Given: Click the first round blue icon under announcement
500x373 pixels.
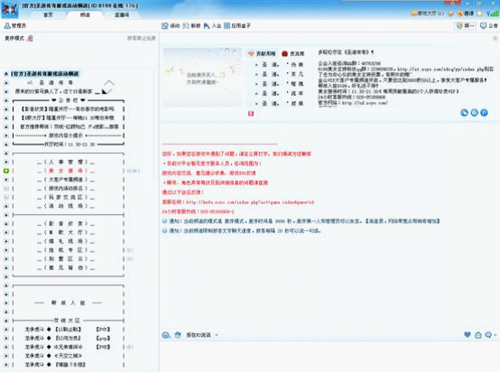Looking at the screenshot, I should 464,113.
